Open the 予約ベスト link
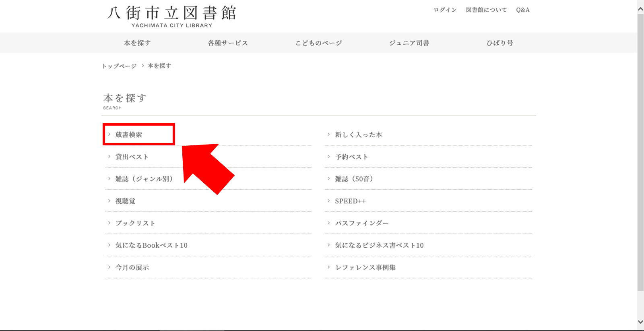Viewport: 644px width, 331px height. (352, 157)
